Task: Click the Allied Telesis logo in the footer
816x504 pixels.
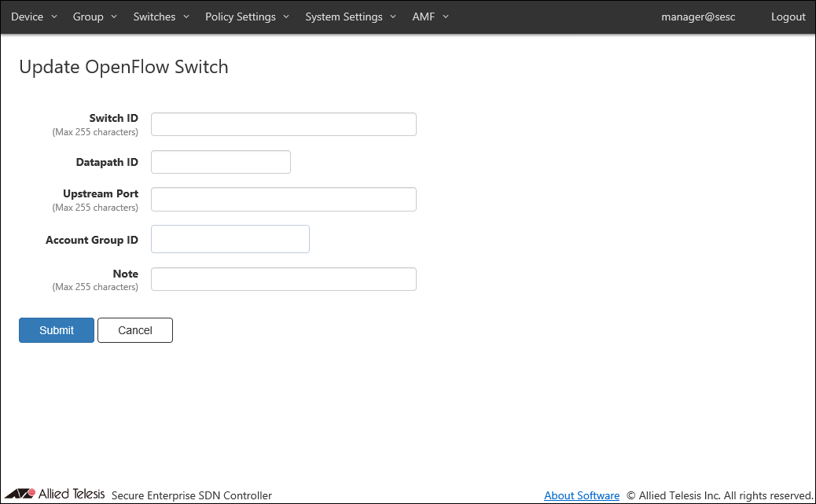Action: [53, 494]
